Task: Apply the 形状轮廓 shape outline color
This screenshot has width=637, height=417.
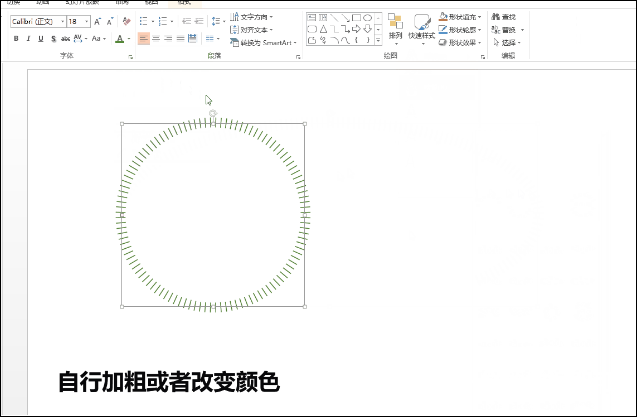Action: (443, 30)
